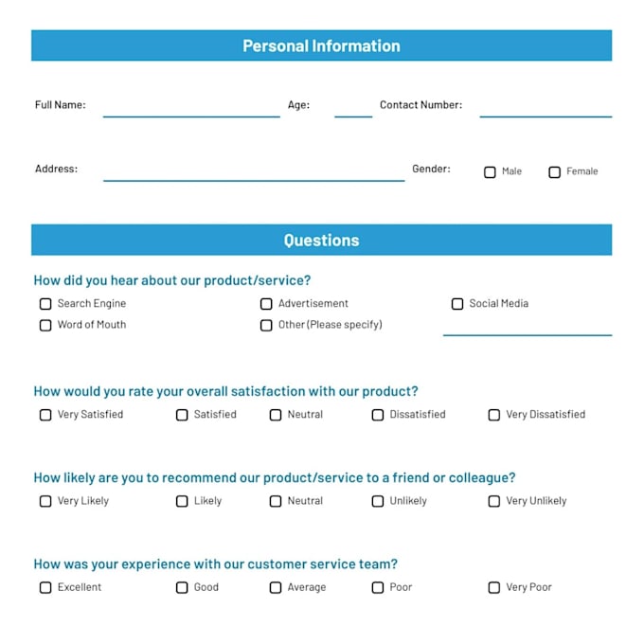Click the Contact Number input line
Viewport: 644px width, 644px height.
click(x=546, y=109)
